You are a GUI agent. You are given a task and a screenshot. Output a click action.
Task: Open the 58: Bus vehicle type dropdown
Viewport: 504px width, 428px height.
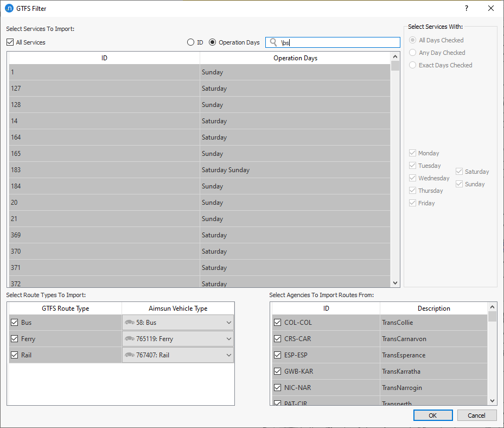[229, 322]
